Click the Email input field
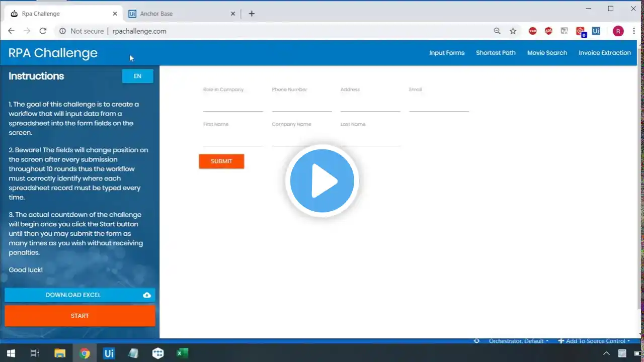The image size is (644, 362). 439,105
